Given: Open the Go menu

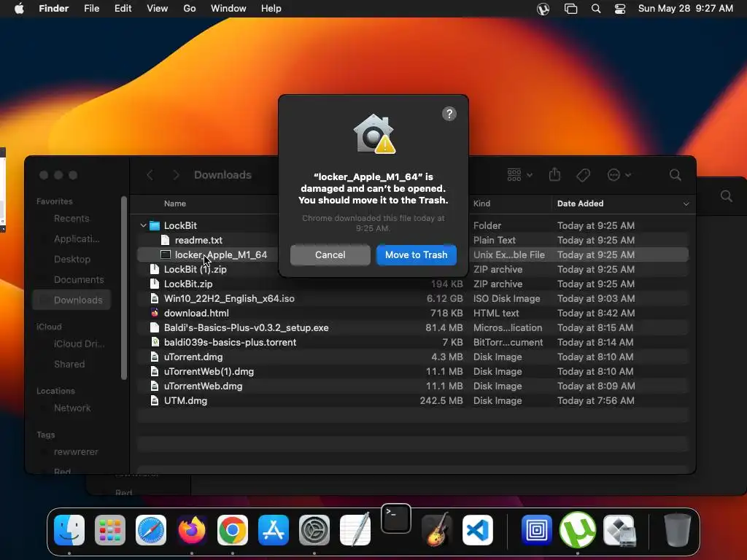Looking at the screenshot, I should pos(190,9).
